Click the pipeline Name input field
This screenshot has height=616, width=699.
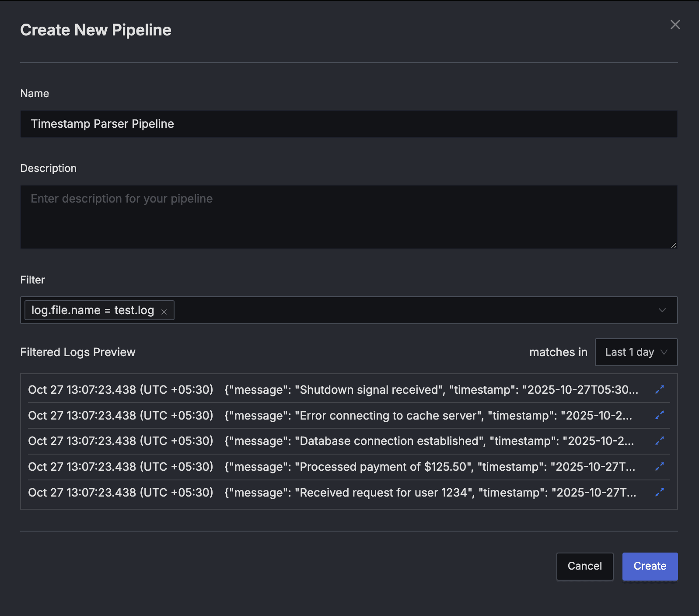click(349, 124)
